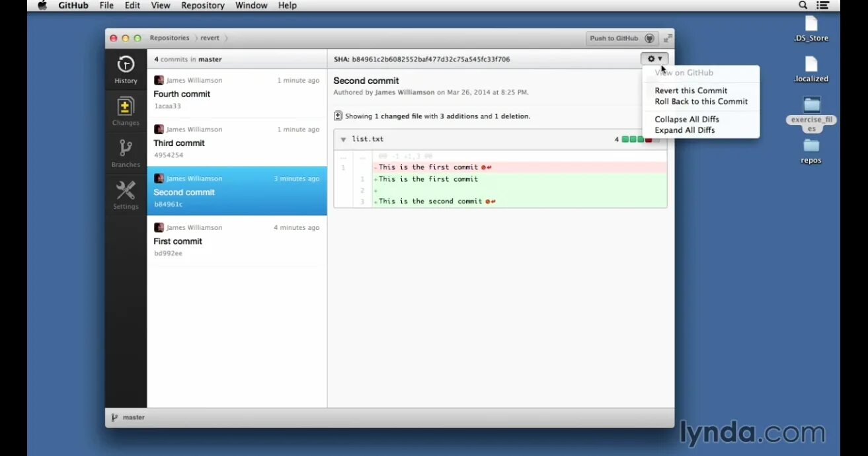Click the added line 'This is the second commit'
The width and height of the screenshot is (868, 456).
click(x=520, y=201)
